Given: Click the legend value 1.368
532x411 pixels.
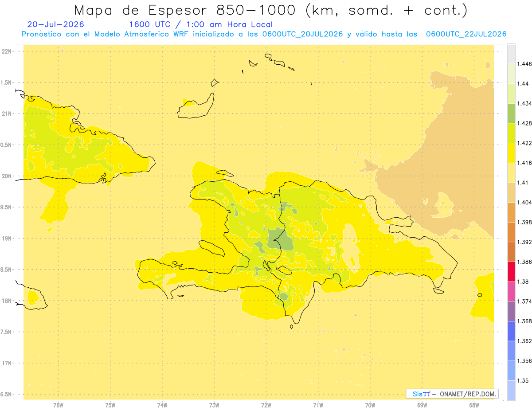Looking at the screenshot, I should (x=524, y=321).
